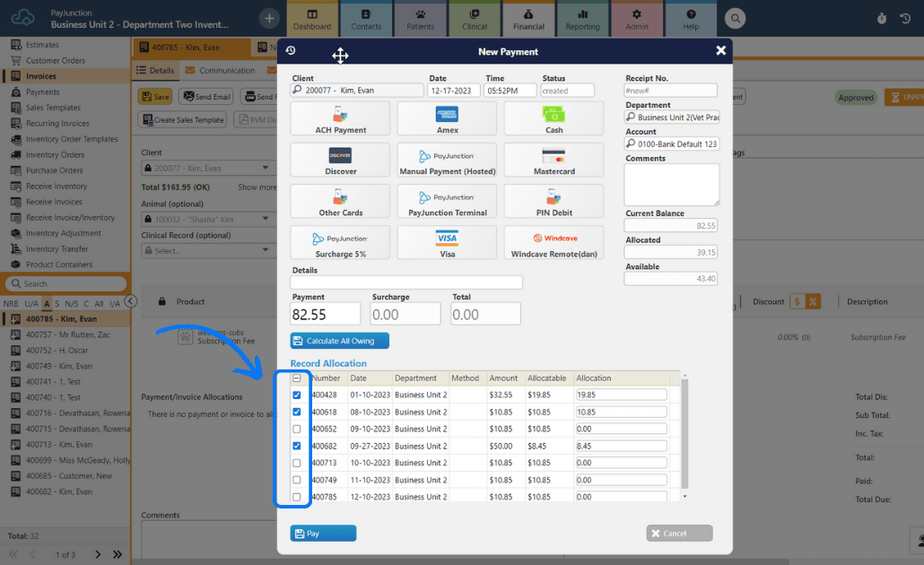Open Clinical Record select dropdown

click(266, 251)
